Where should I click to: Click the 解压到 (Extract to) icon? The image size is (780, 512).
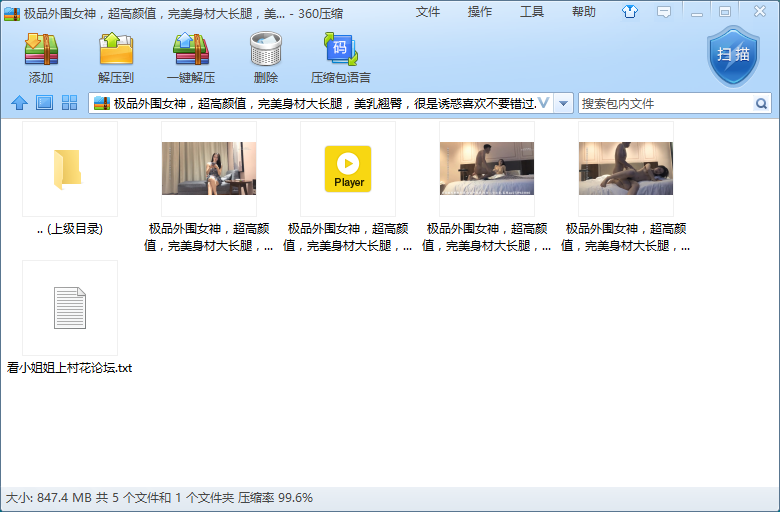(116, 49)
